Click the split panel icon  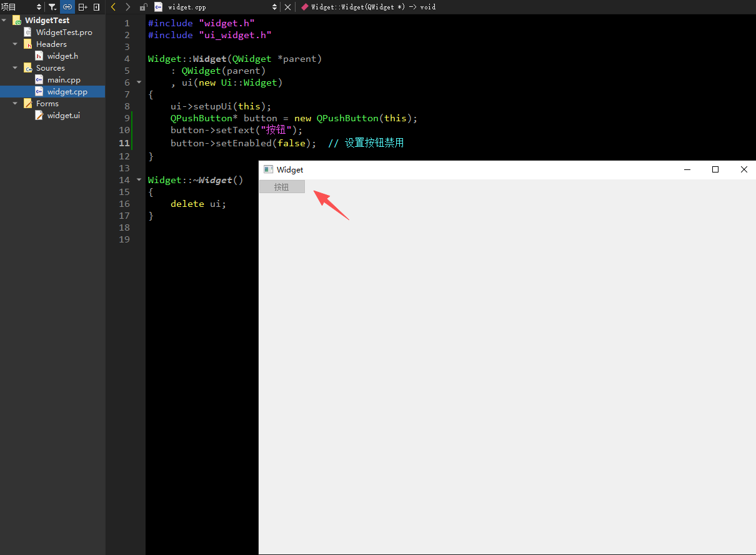coord(82,7)
